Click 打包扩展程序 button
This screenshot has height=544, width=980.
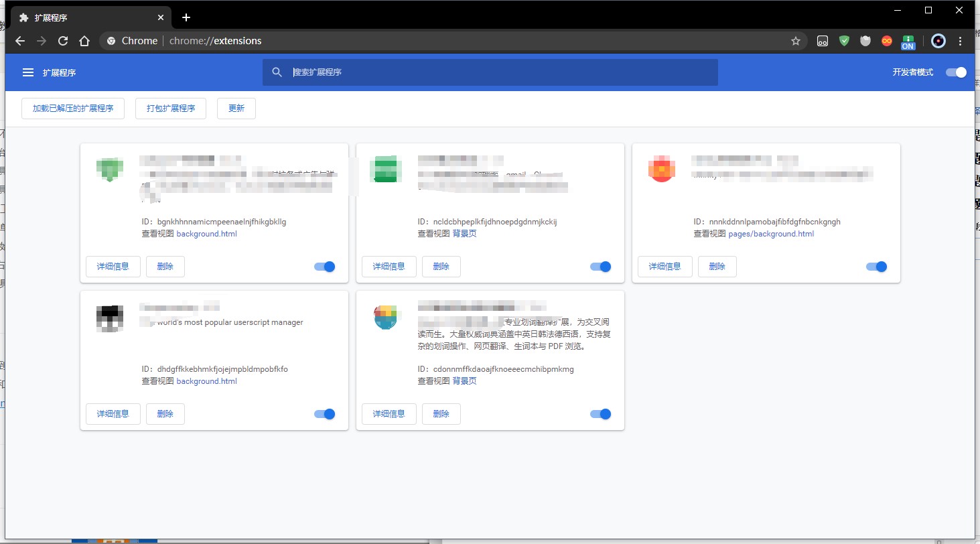tap(171, 109)
